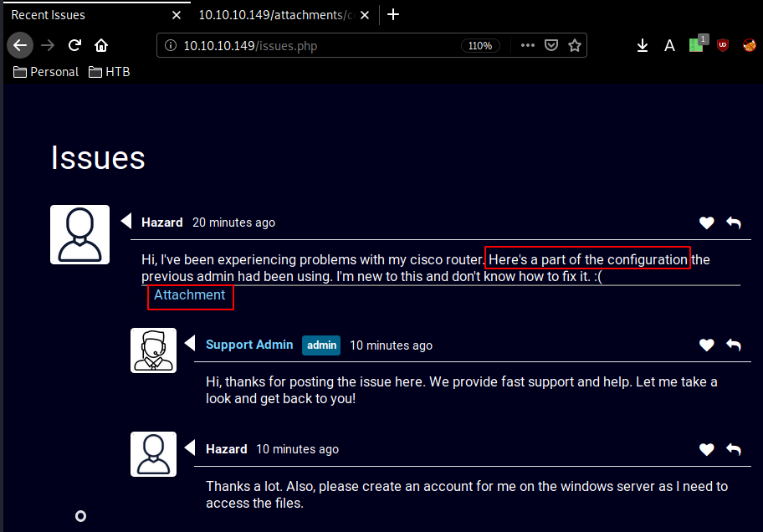The image size is (763, 532).
Task: Open the downloads panel
Action: (643, 46)
